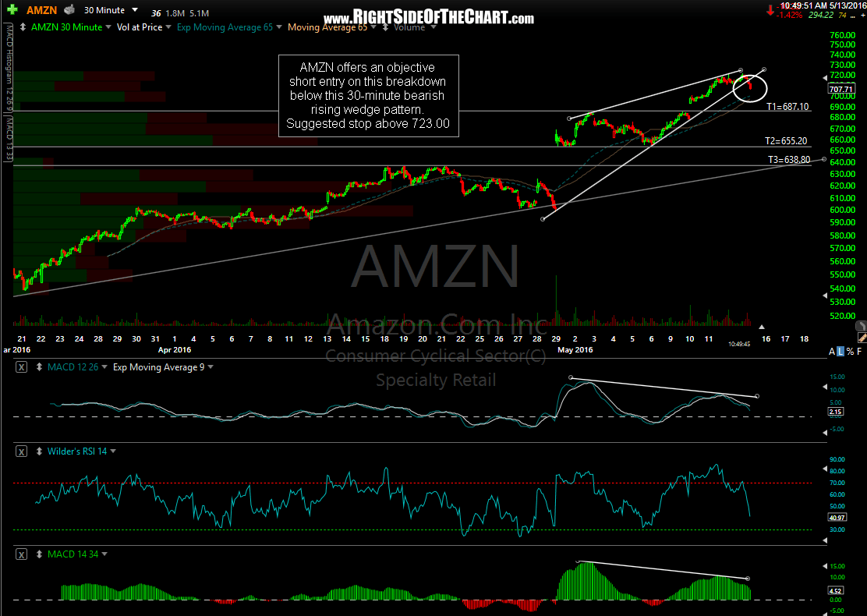The height and width of the screenshot is (616, 867).
Task: Click the Exp Moving Average 9 label
Action: pos(159,367)
